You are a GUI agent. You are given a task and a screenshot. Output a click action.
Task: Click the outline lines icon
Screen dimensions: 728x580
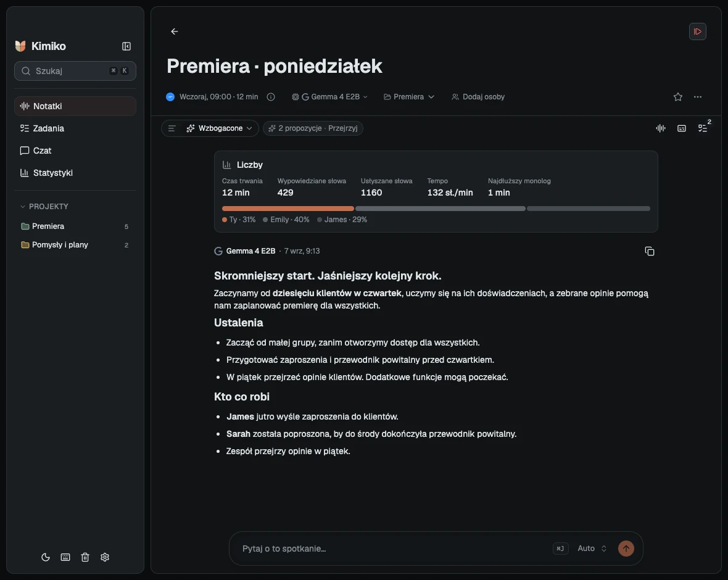(x=172, y=128)
